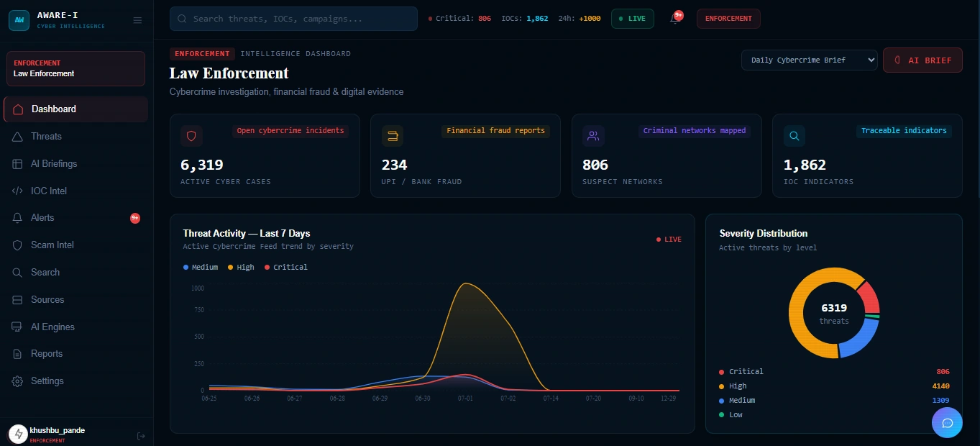Expand the Law Enforcement role selector

[75, 68]
